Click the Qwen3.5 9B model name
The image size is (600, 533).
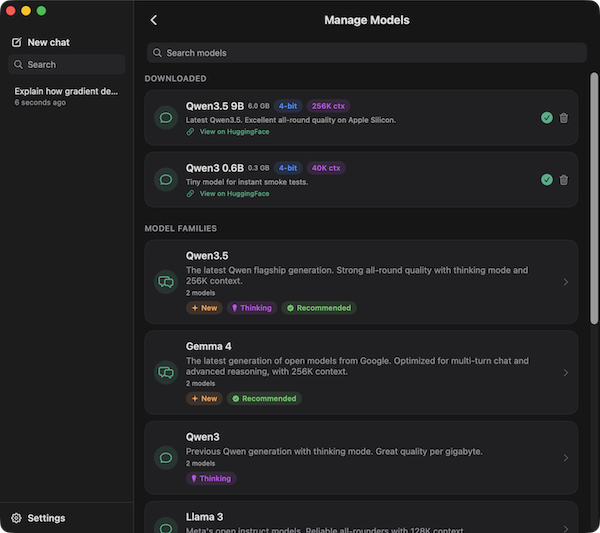click(x=215, y=106)
